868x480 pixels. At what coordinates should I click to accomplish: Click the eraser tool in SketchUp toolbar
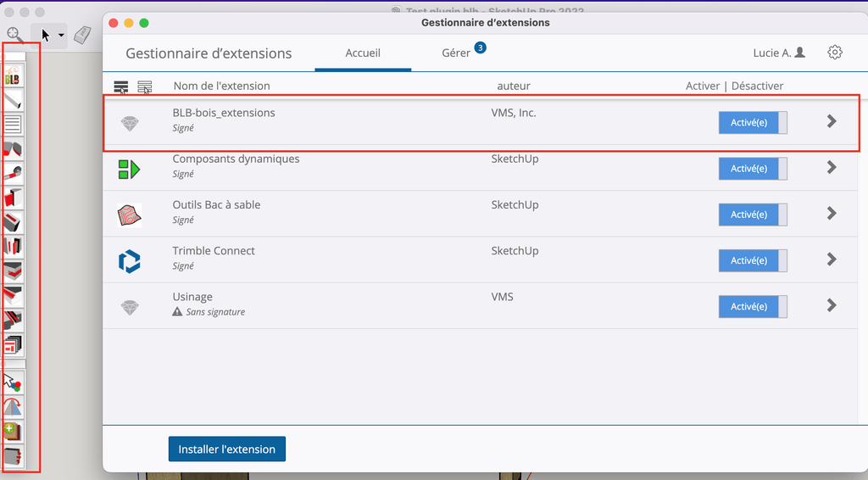(82, 36)
